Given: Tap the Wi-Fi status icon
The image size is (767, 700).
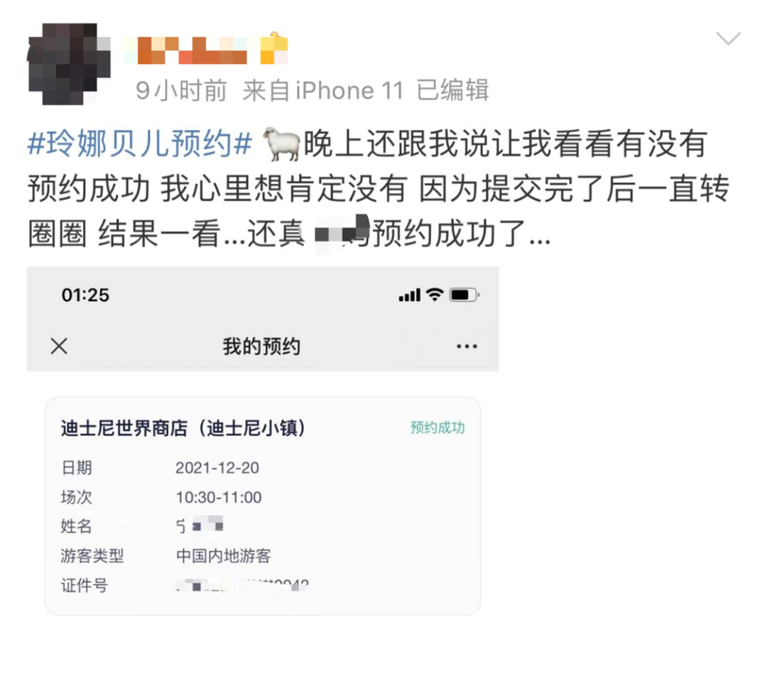Looking at the screenshot, I should click(x=435, y=295).
